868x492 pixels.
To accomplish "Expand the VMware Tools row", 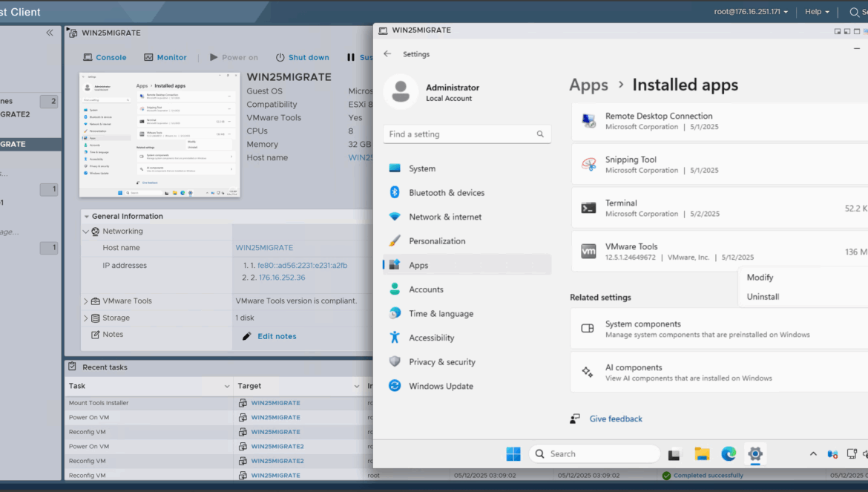I will click(86, 301).
